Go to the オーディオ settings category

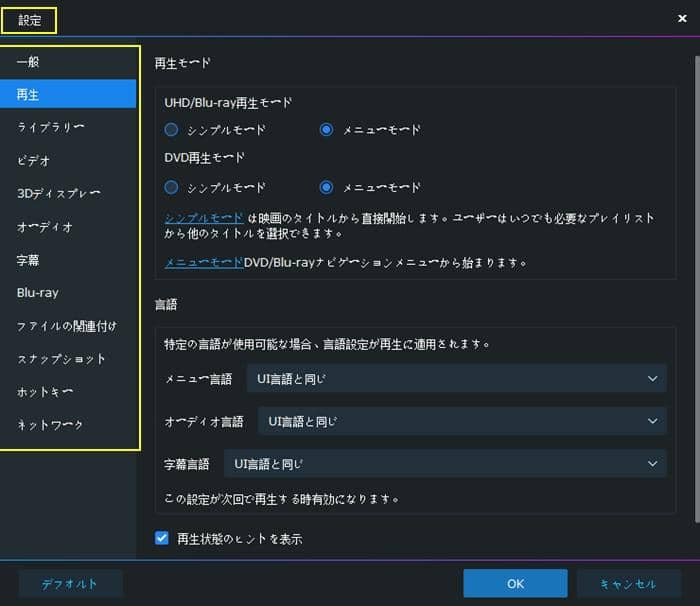point(68,227)
